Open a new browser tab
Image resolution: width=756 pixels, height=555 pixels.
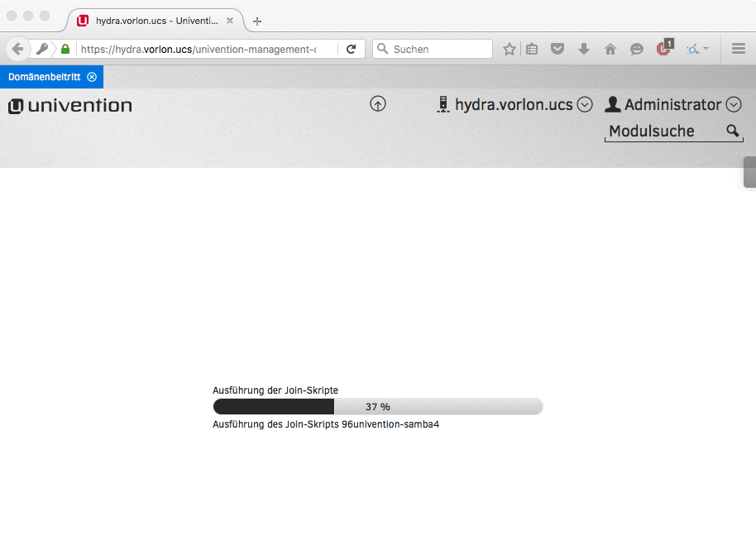pos(257,21)
